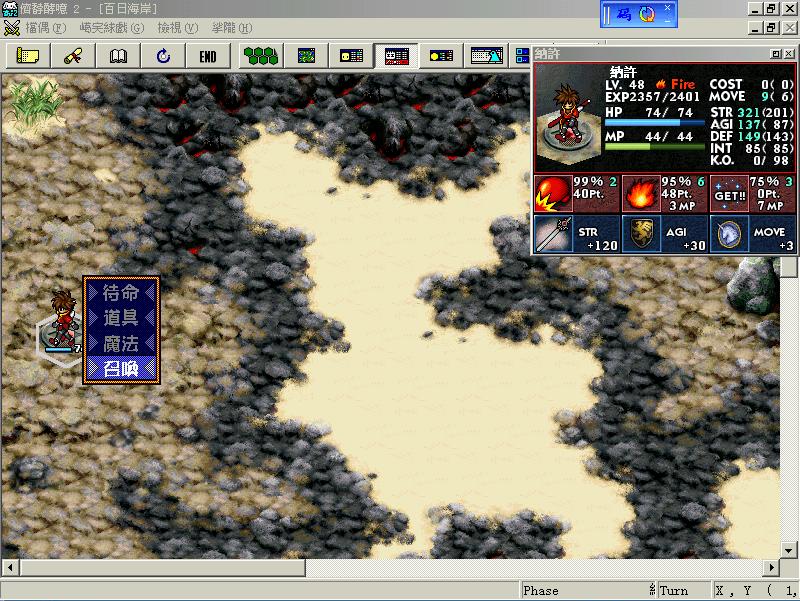Open the menu marked (G)
The width and height of the screenshot is (800, 601).
click(112, 28)
